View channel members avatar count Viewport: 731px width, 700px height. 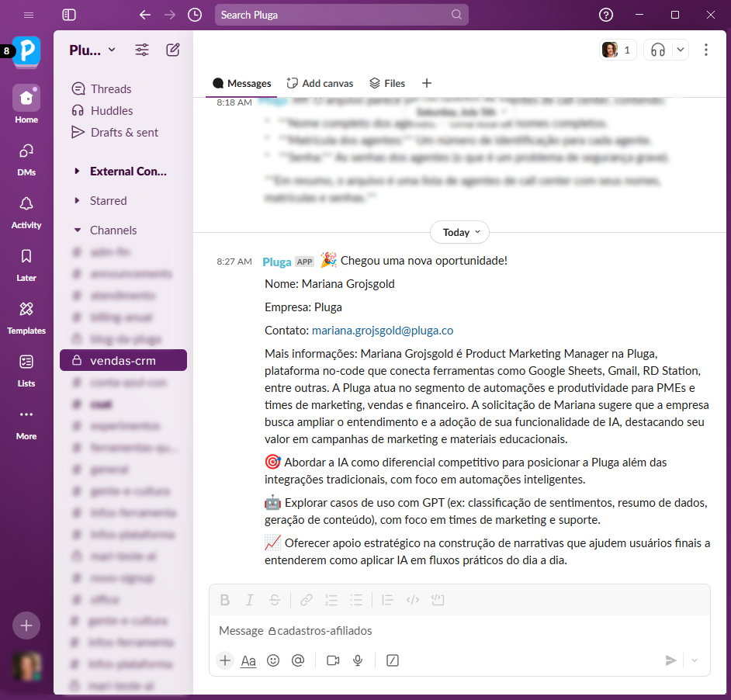coord(617,50)
